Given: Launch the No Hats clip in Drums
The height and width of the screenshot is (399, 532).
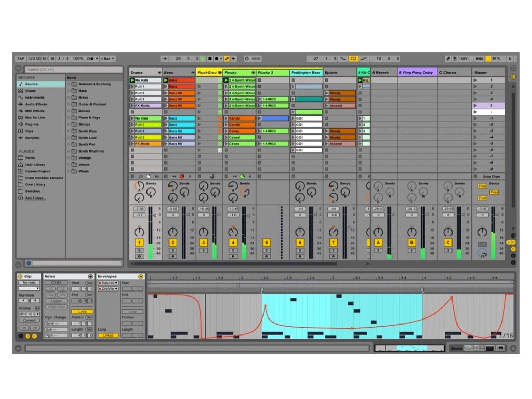Looking at the screenshot, I should [132, 80].
